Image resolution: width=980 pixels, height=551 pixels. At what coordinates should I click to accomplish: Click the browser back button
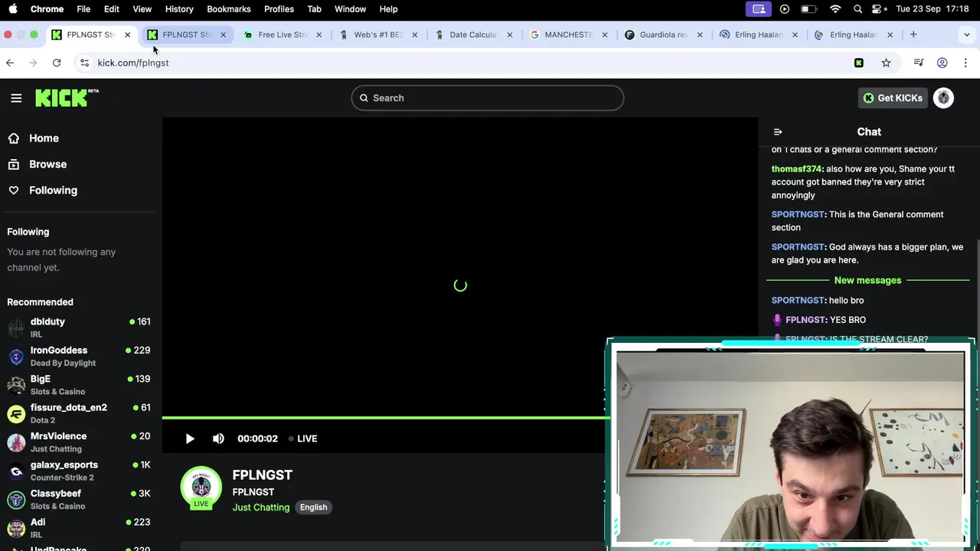tap(10, 63)
